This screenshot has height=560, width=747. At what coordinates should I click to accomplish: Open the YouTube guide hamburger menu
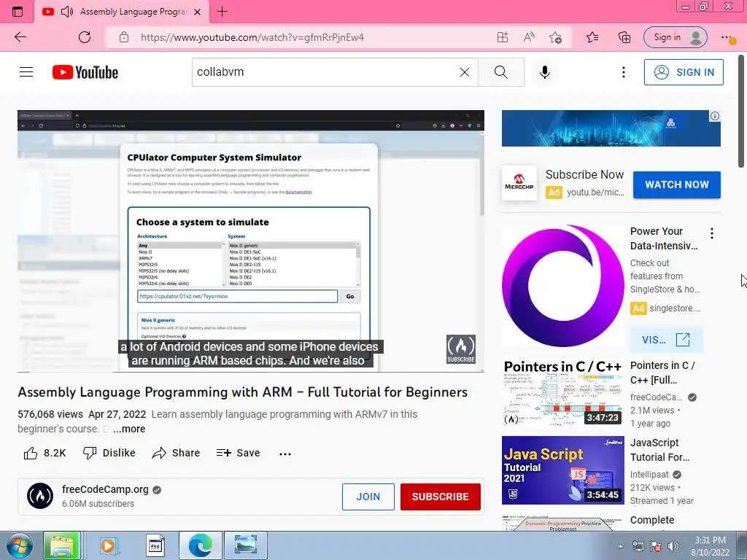pos(26,72)
